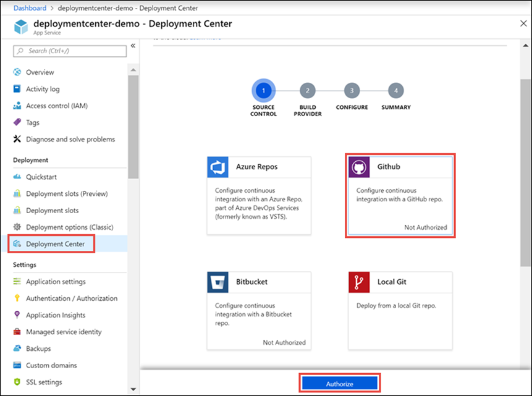The height and width of the screenshot is (396, 532).
Task: Click the Deployment Center icon in sidebar
Action: click(17, 243)
